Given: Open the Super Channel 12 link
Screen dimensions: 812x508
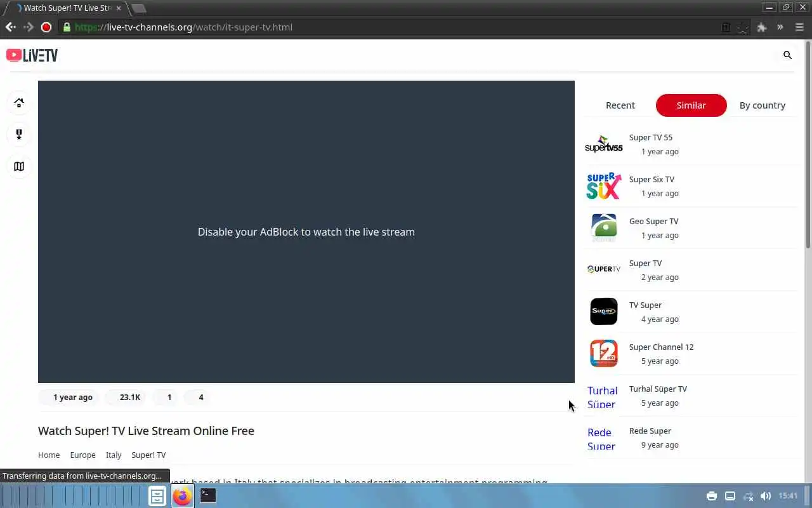Looking at the screenshot, I should 661,347.
